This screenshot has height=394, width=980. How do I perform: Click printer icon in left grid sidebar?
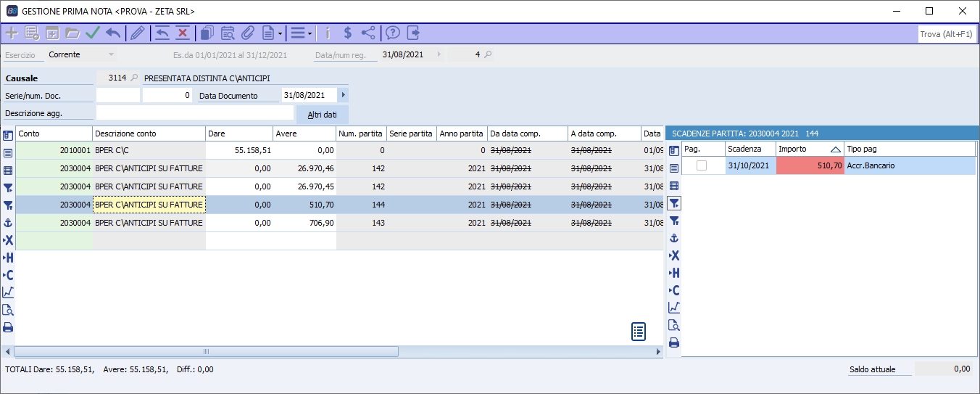click(x=8, y=327)
